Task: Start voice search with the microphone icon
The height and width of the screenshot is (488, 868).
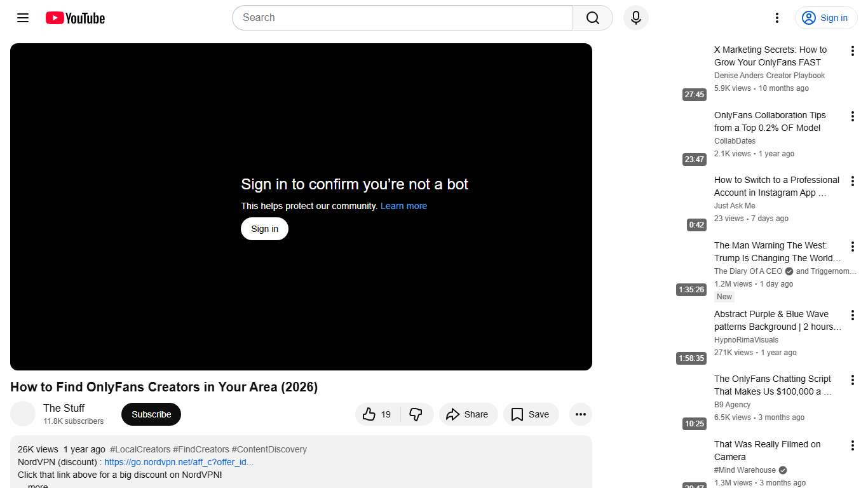Action: tap(635, 18)
